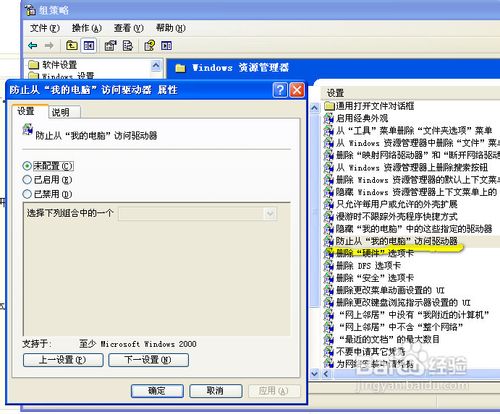Click the 确定 button
500x414 pixels.
tap(157, 391)
